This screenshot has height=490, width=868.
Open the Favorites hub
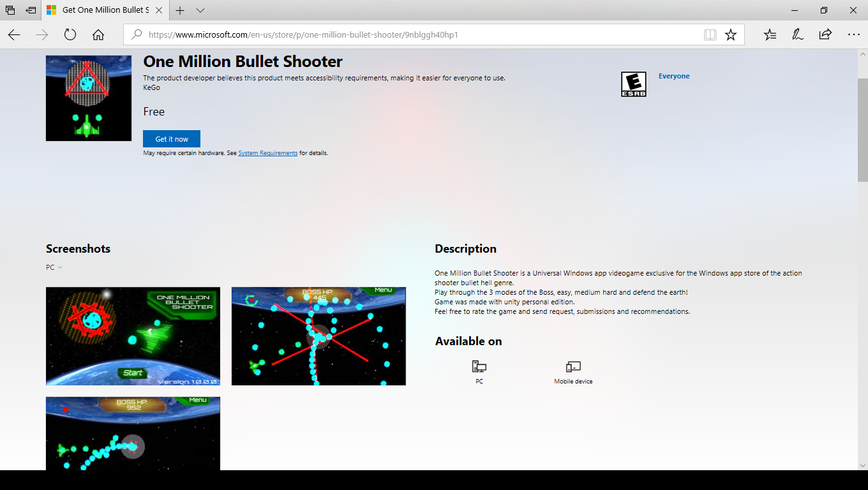tap(770, 35)
